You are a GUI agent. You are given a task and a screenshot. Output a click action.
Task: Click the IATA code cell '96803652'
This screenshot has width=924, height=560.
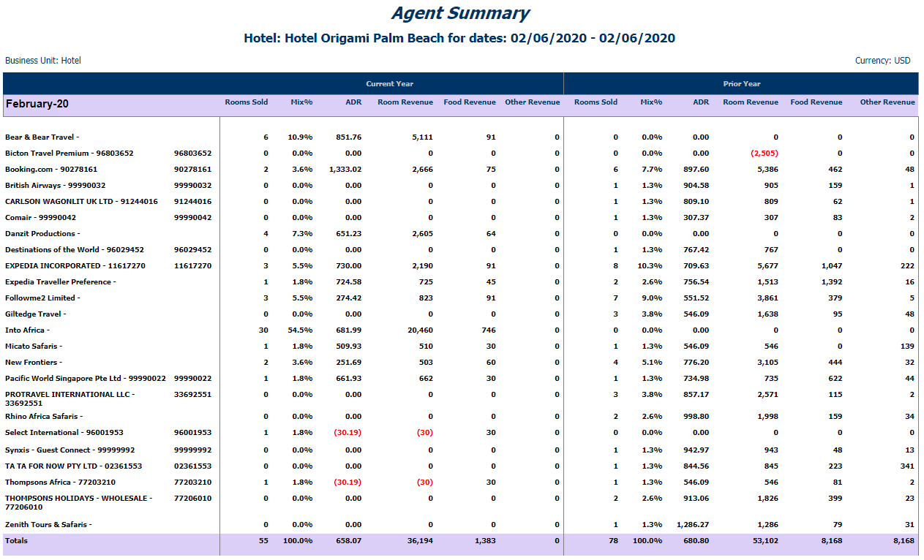(x=193, y=154)
